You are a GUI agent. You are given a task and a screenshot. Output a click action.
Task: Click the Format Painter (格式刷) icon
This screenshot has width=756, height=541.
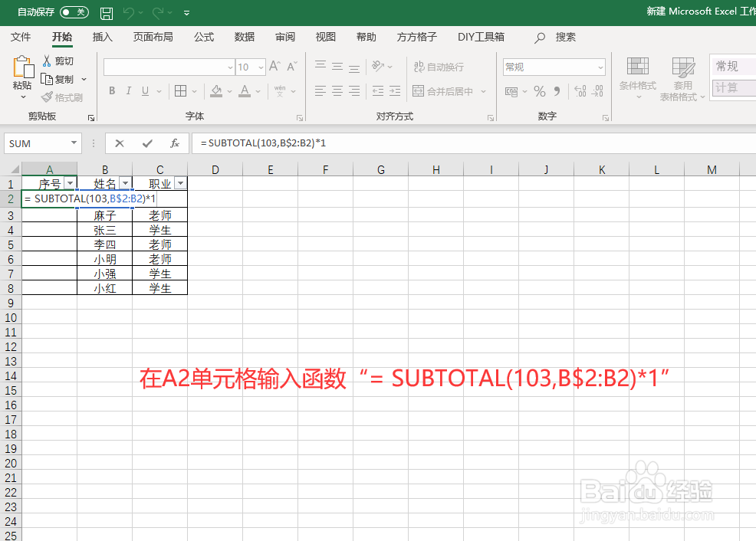click(x=47, y=97)
